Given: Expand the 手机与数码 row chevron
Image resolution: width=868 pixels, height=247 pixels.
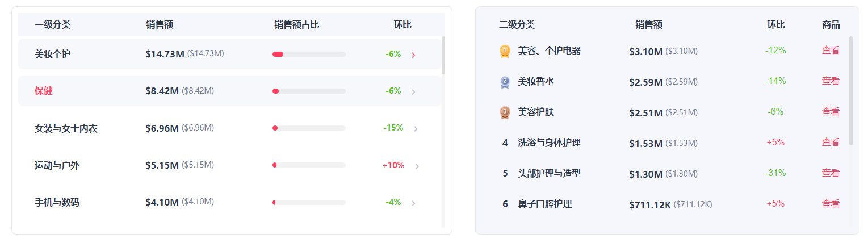Looking at the screenshot, I should (413, 203).
